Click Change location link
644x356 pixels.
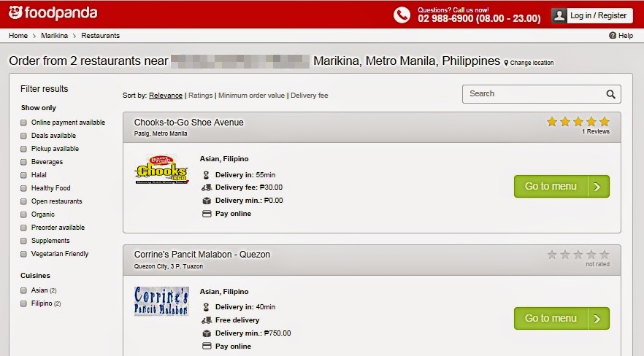click(532, 63)
